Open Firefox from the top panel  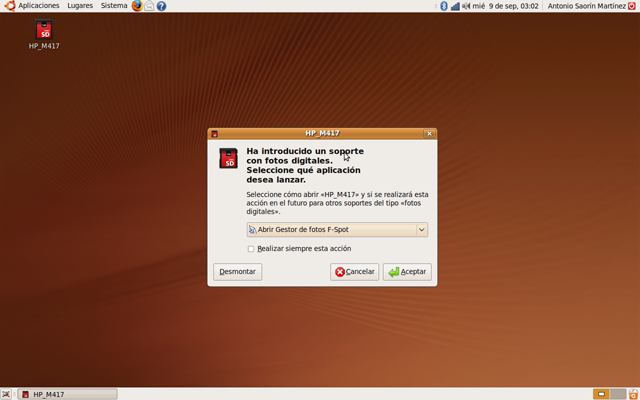[x=137, y=6]
